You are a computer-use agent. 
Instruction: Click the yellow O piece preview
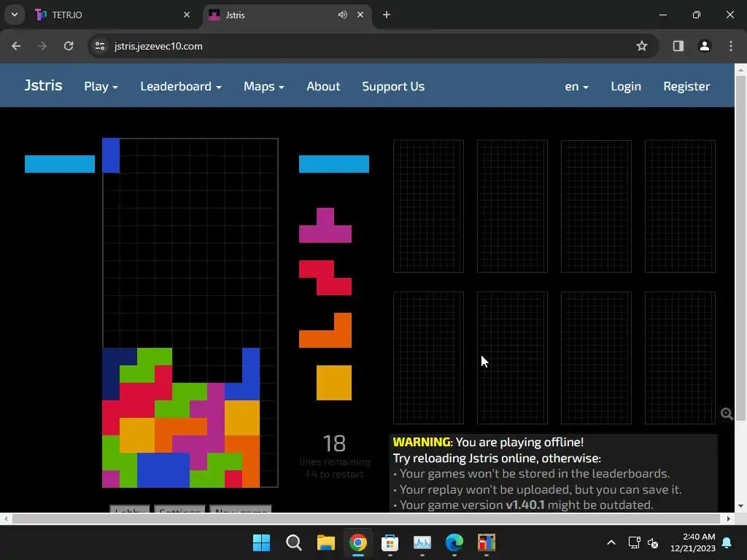pos(334,383)
